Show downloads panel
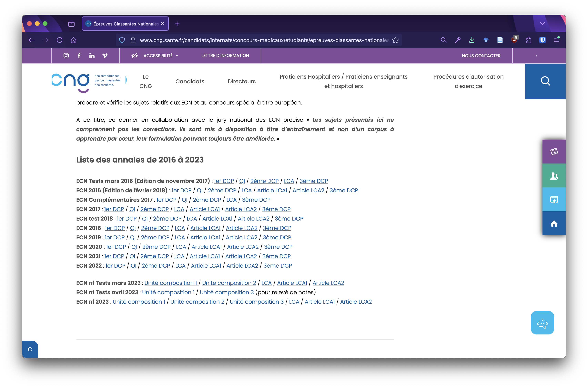 472,40
